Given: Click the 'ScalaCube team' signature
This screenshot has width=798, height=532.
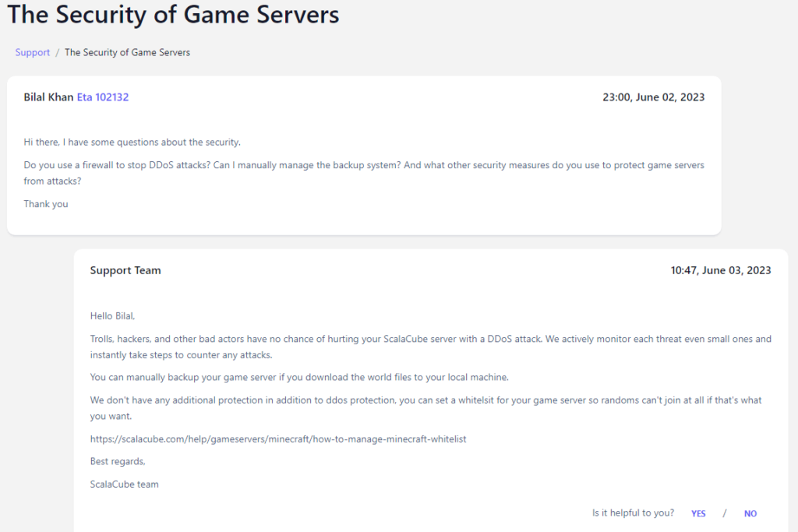Looking at the screenshot, I should (124, 484).
